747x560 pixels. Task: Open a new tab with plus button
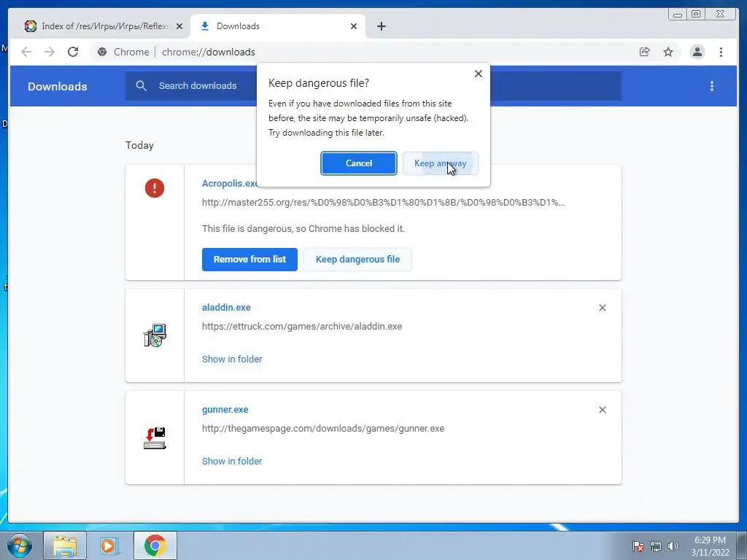click(x=381, y=26)
